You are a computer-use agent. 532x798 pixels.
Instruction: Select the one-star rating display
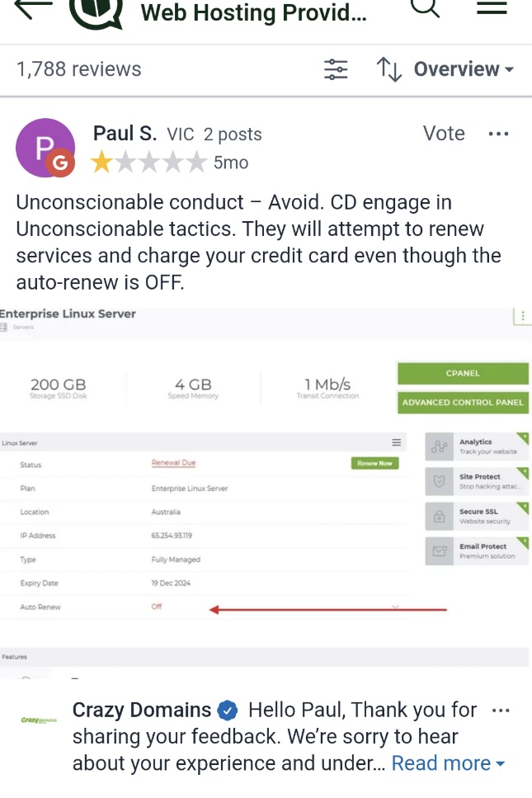(148, 163)
